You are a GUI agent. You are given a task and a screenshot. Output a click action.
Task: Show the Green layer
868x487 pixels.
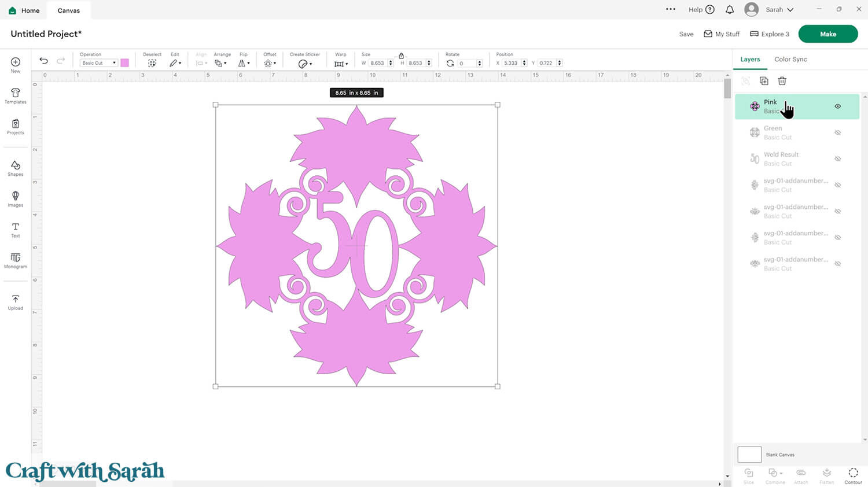[x=837, y=132]
